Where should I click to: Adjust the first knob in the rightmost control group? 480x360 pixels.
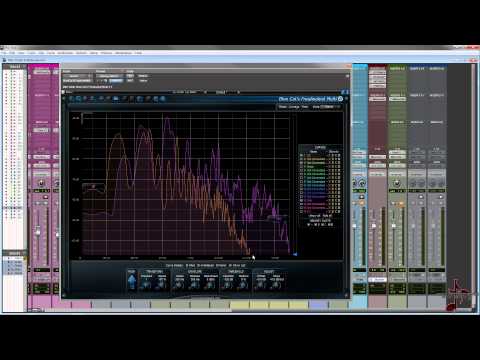pyautogui.click(x=261, y=284)
